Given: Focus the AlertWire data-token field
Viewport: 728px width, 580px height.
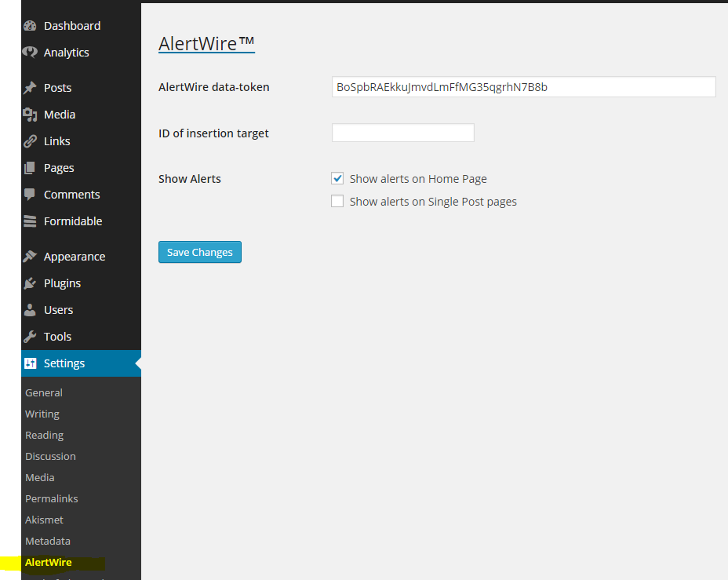Looking at the screenshot, I should (524, 87).
